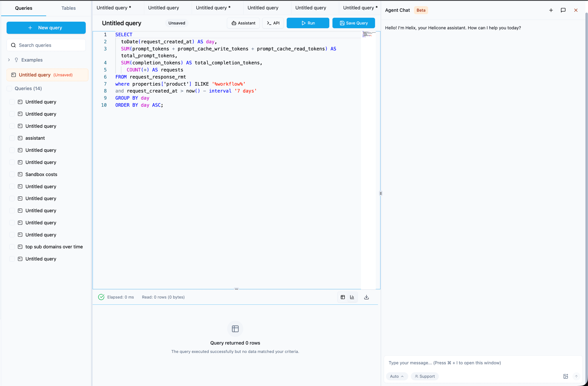This screenshot has width=588, height=386.
Task: Open the assistant saved query
Action: point(35,138)
